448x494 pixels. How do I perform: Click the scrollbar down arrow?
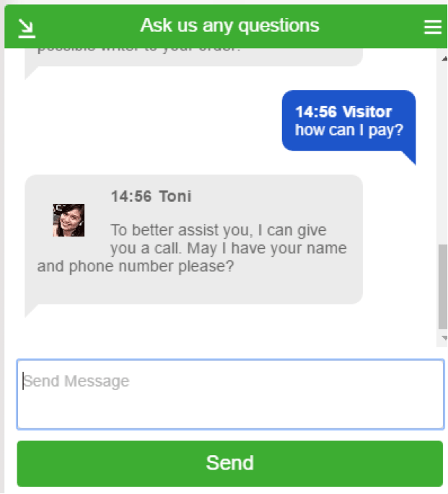click(444, 338)
